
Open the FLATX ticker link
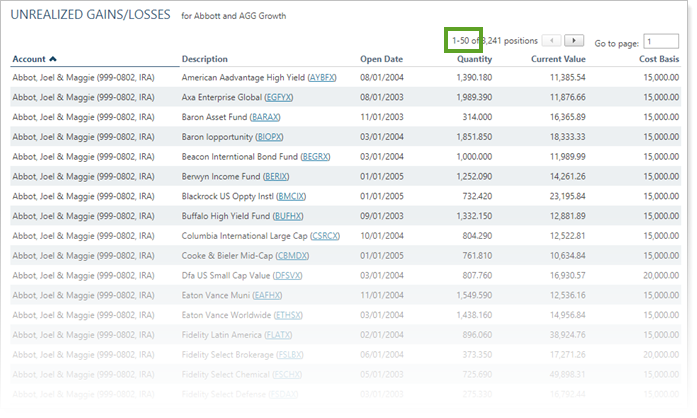pos(279,335)
